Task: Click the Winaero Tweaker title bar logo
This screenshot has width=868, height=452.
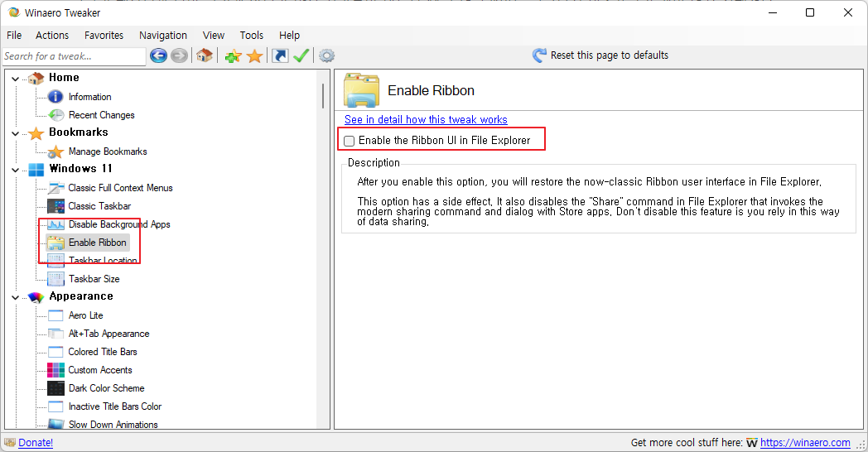Action: 14,12
